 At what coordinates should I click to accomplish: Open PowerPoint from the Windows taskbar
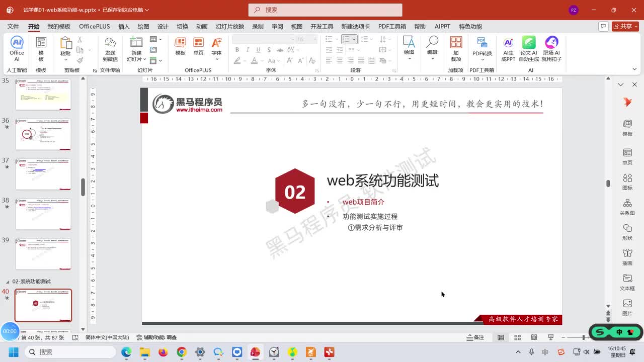click(x=256, y=352)
